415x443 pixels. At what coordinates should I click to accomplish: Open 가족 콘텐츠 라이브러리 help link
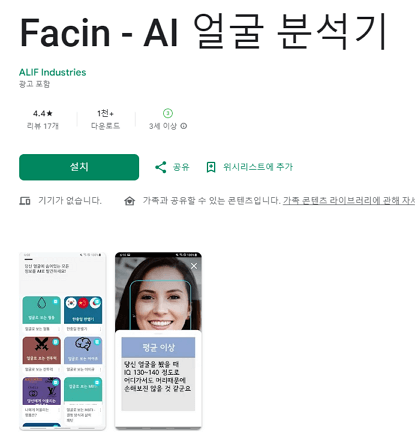[349, 201]
